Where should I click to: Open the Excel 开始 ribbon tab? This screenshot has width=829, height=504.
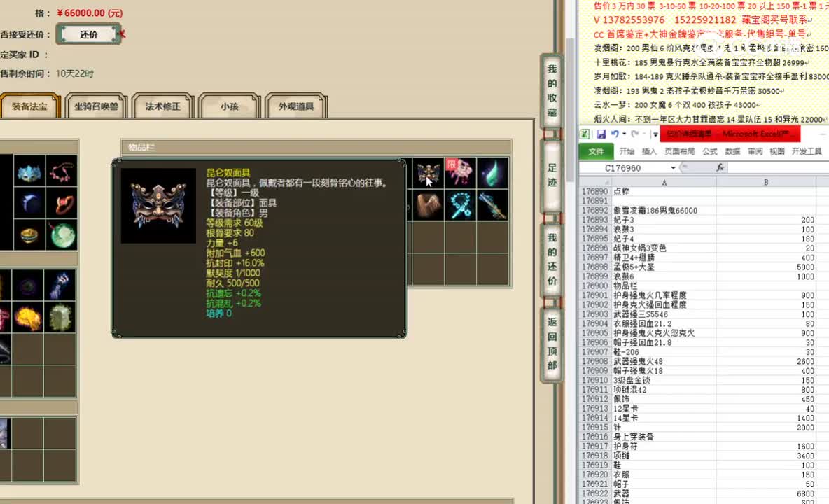coord(627,152)
